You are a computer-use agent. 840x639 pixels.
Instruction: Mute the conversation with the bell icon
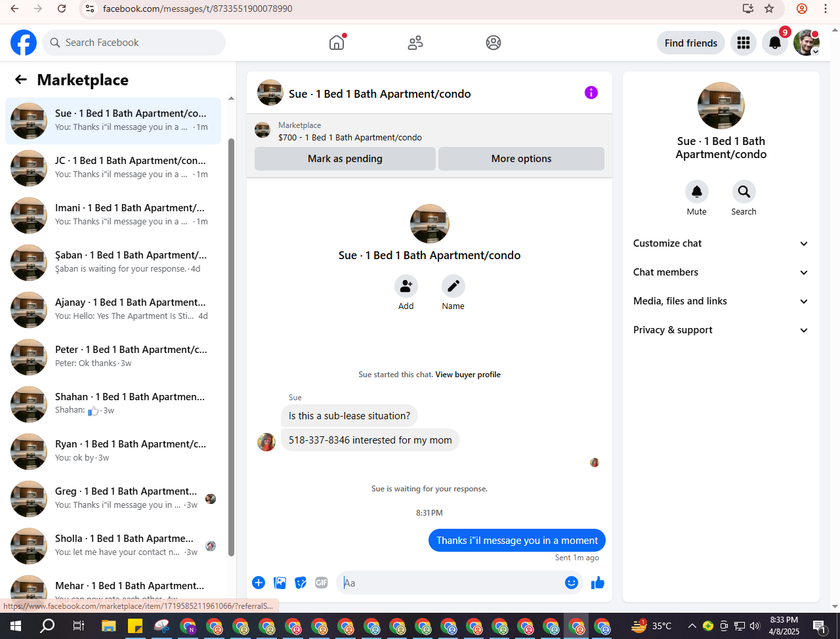point(697,192)
